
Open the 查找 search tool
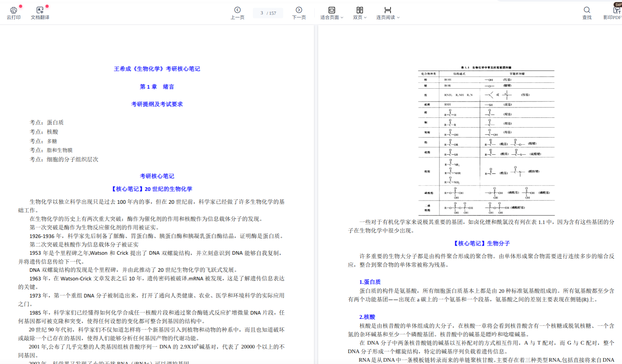[587, 12]
